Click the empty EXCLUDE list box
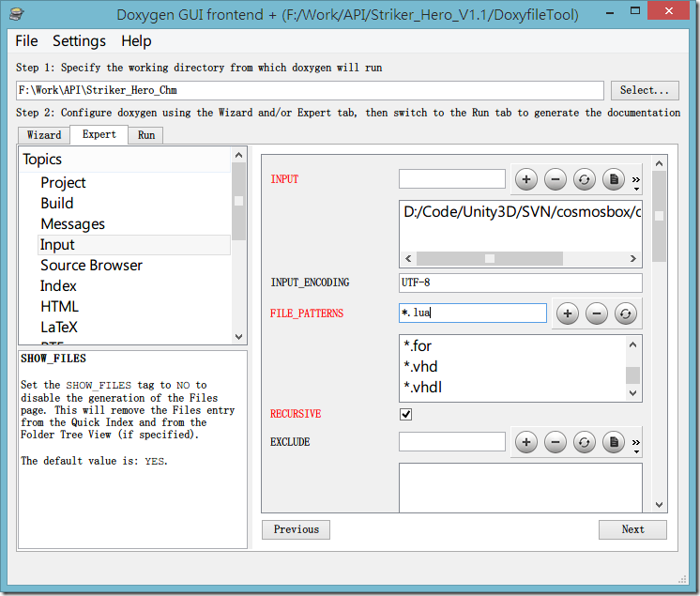This screenshot has width=700, height=596. coord(521,487)
